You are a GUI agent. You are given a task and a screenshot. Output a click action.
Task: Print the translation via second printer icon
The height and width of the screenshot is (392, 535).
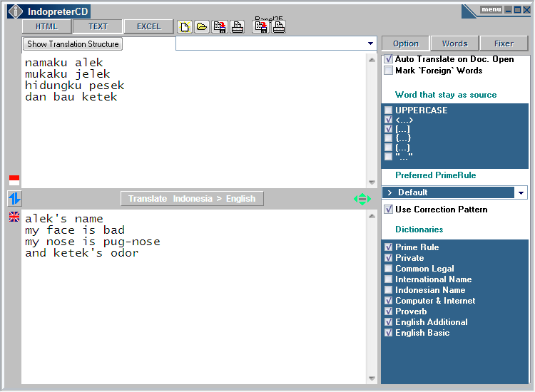click(278, 26)
